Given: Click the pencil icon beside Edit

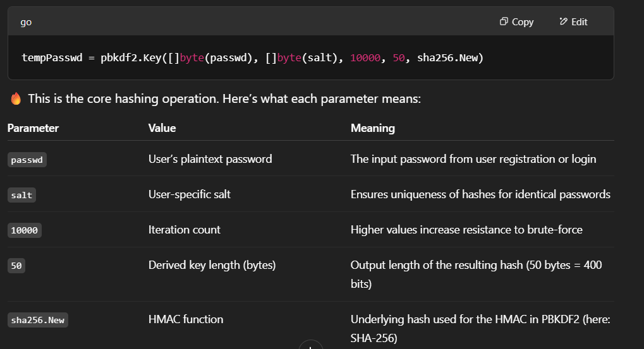Looking at the screenshot, I should coord(563,21).
